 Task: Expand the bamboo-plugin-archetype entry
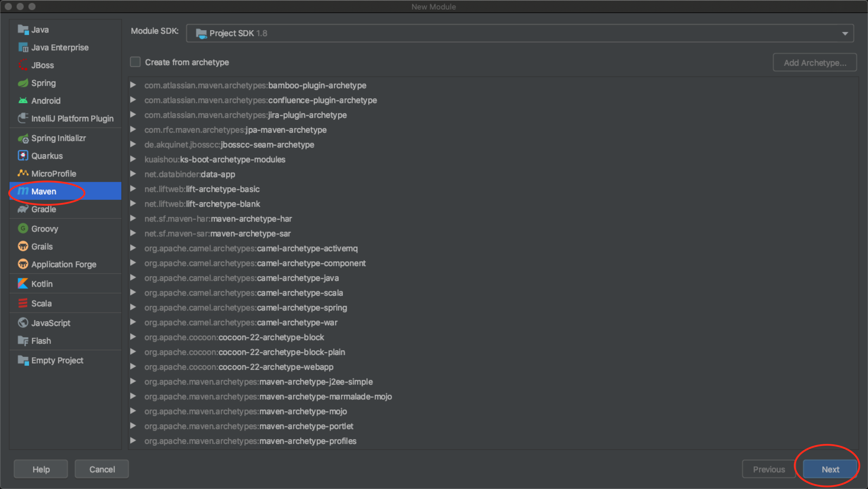click(x=133, y=85)
